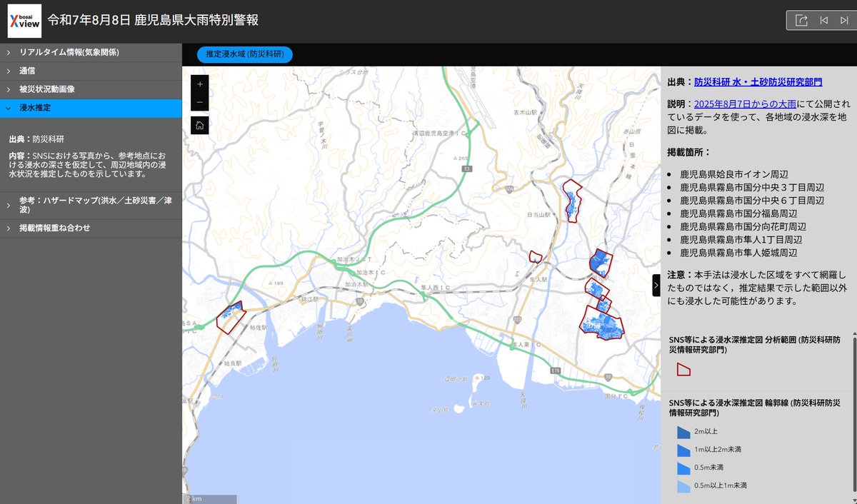The width and height of the screenshot is (857, 504).
Task: Zoom out the map with minus button
Action: pos(200,102)
